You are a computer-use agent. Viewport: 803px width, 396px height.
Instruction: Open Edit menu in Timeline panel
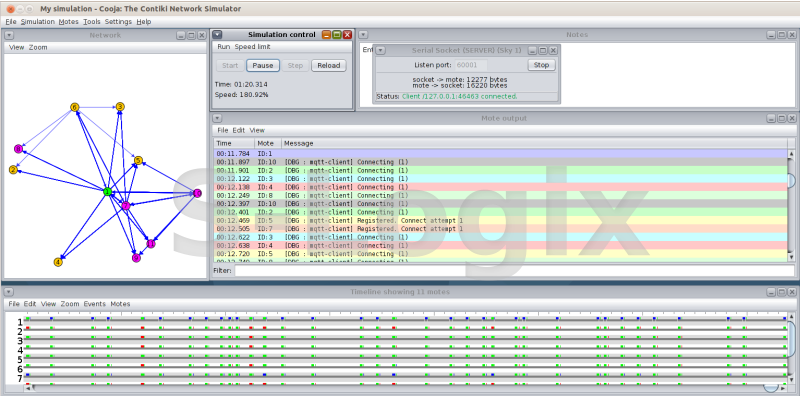click(30, 304)
